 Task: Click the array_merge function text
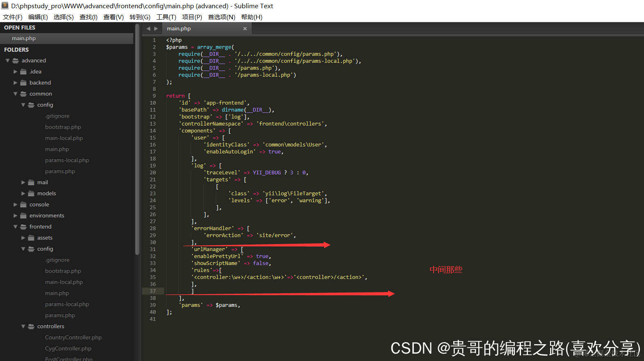point(214,47)
